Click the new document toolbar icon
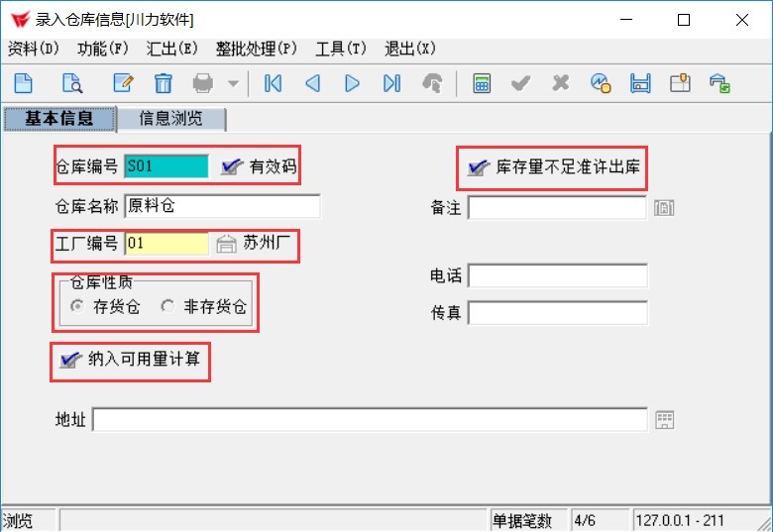This screenshot has height=532, width=773. 23,83
